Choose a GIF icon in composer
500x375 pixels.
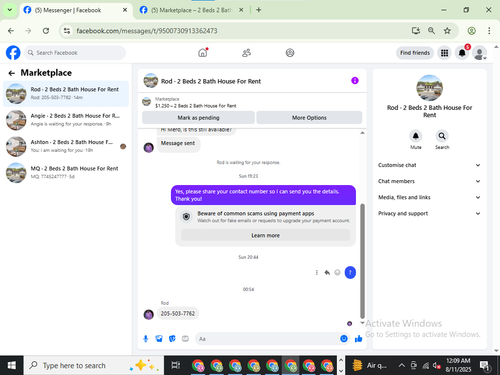point(185,339)
